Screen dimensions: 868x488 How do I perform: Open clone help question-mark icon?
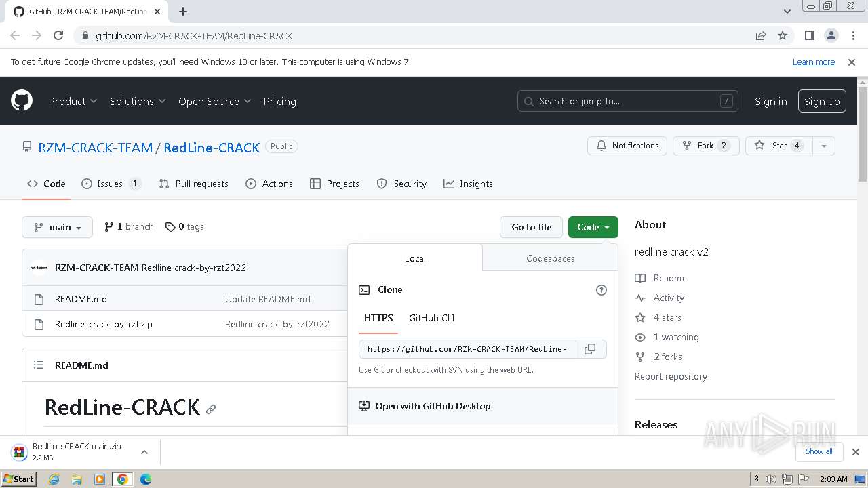pos(601,290)
